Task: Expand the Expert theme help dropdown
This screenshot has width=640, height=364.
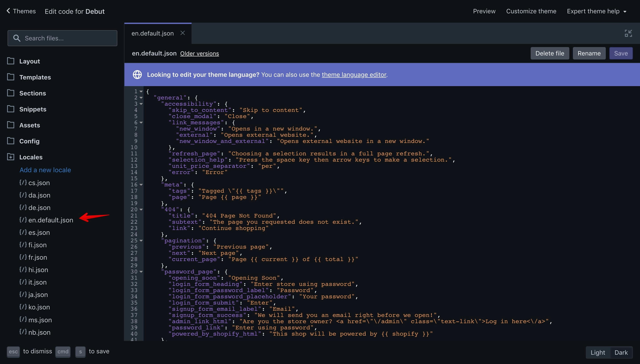Action: pyautogui.click(x=596, y=11)
